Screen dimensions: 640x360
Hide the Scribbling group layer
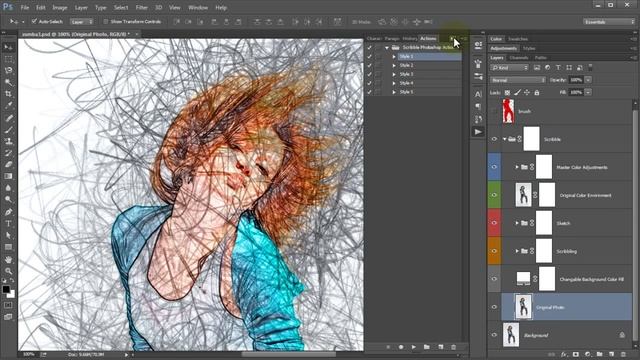494,251
